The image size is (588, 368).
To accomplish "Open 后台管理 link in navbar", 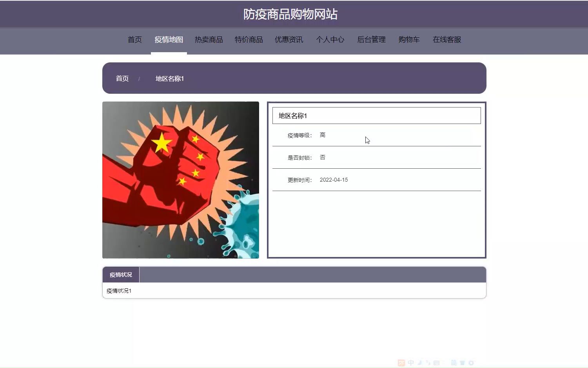I will 371,40.
